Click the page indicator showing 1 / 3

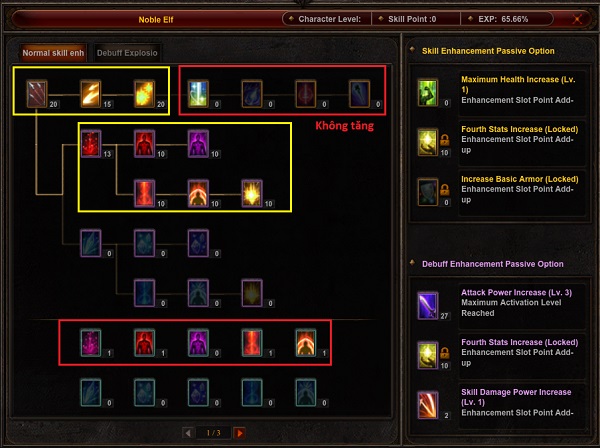coord(214,433)
